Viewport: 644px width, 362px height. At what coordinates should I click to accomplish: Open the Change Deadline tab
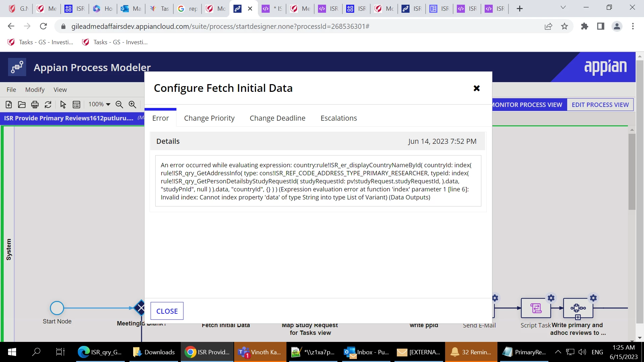coord(277,118)
